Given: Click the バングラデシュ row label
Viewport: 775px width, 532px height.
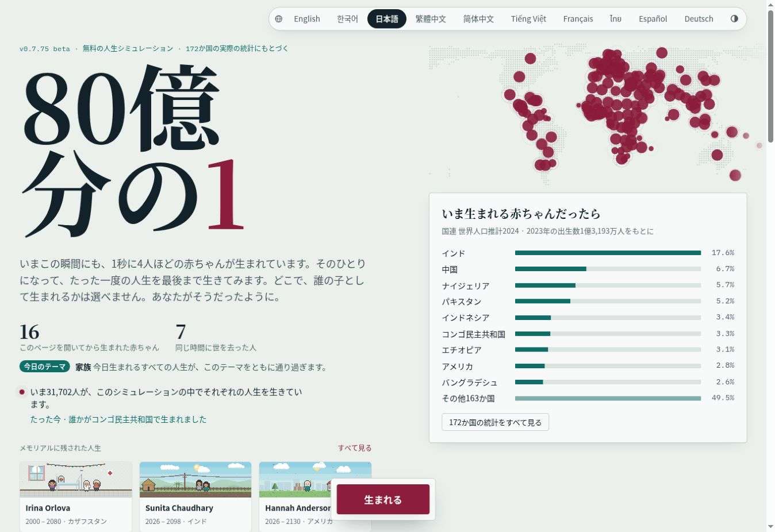Looking at the screenshot, I should click(x=470, y=382).
